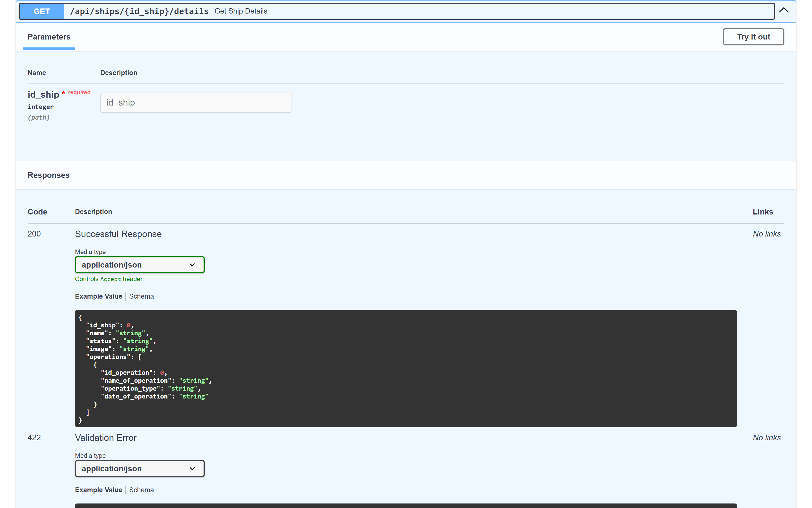The image size is (812, 508).
Task: Click the Validation Error description
Action: click(106, 437)
